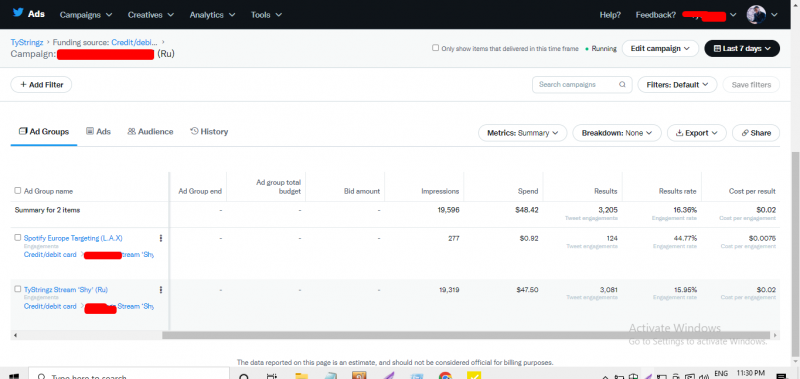Open the Metrics: Summary dropdown

coord(522,133)
